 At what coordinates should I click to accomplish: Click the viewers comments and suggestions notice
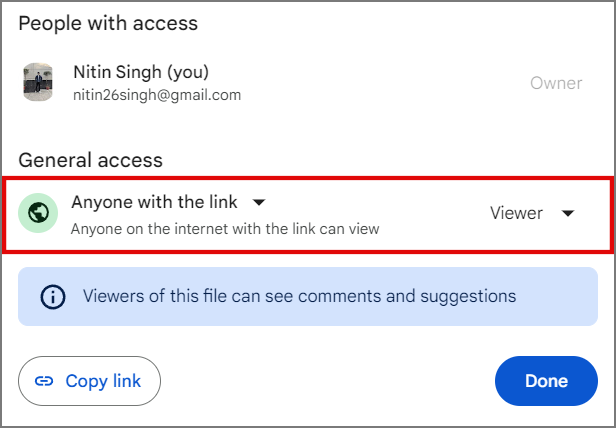[299, 296]
